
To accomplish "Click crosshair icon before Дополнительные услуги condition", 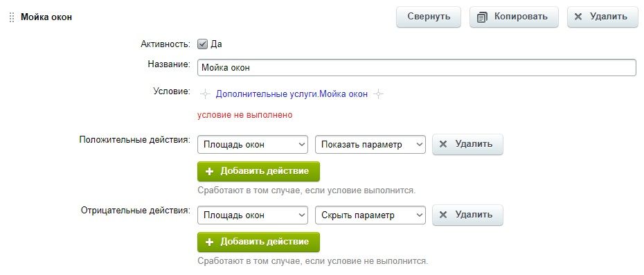I will coord(205,94).
